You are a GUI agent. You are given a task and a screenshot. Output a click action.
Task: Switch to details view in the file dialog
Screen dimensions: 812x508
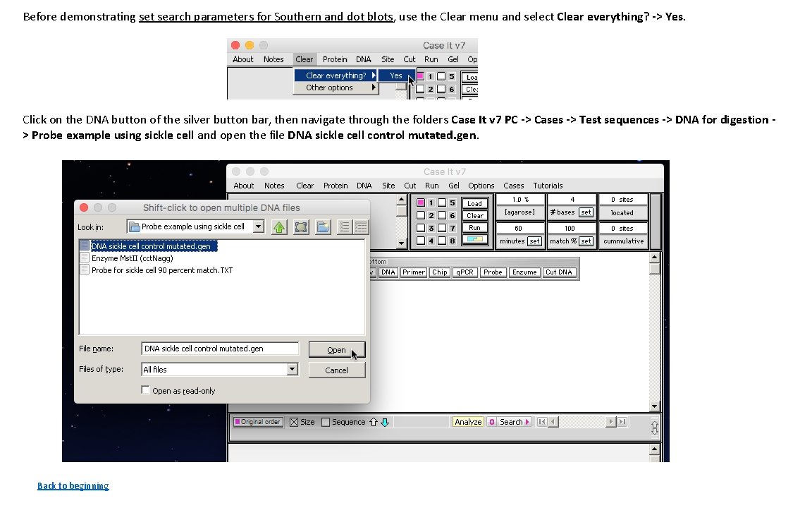[x=361, y=227]
